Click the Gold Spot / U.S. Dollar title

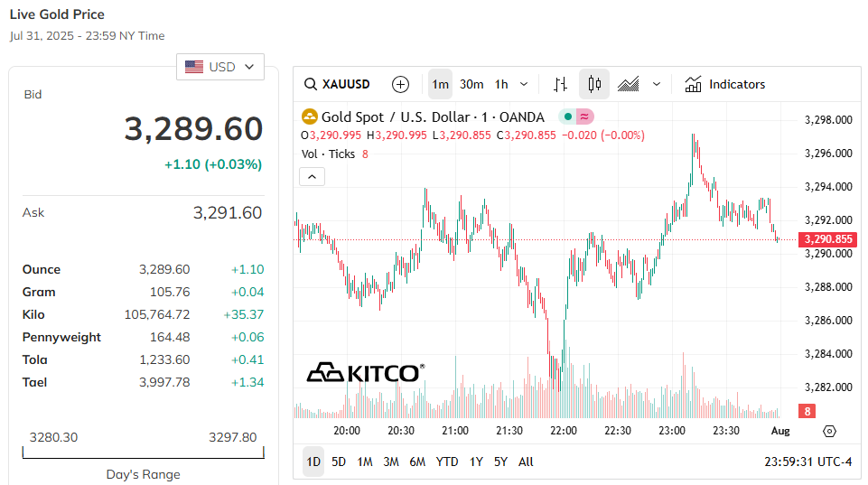pos(433,117)
